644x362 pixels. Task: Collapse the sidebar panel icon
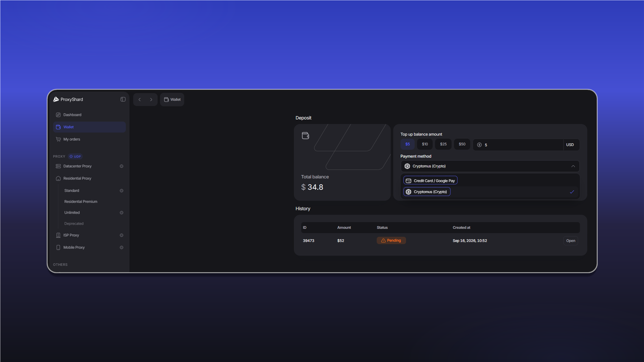[x=123, y=100]
